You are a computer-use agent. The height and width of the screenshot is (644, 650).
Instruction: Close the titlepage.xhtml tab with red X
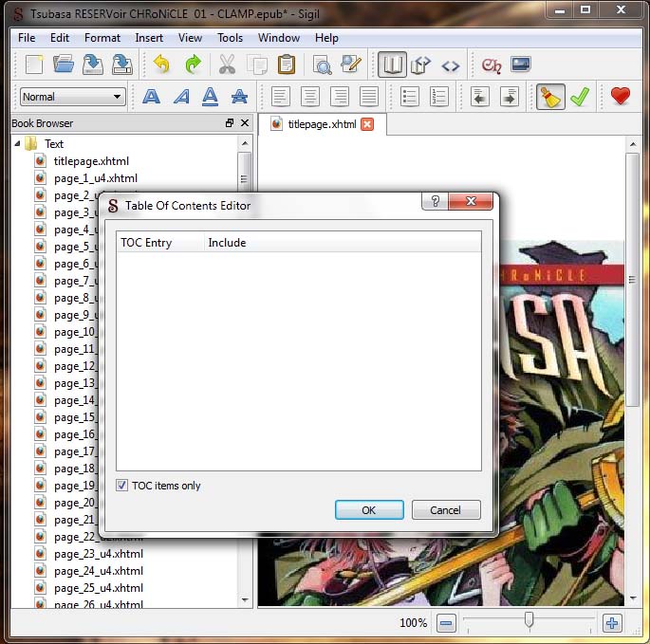(x=367, y=124)
